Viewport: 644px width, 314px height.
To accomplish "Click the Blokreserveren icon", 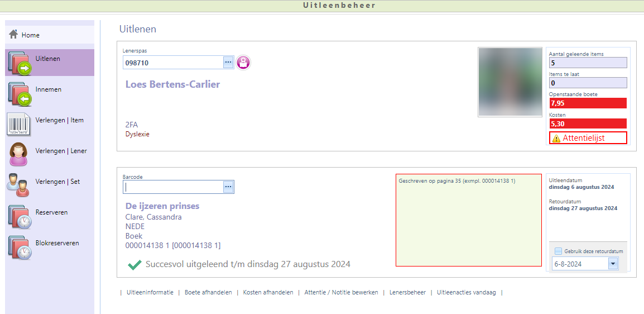I will pyautogui.click(x=20, y=247).
